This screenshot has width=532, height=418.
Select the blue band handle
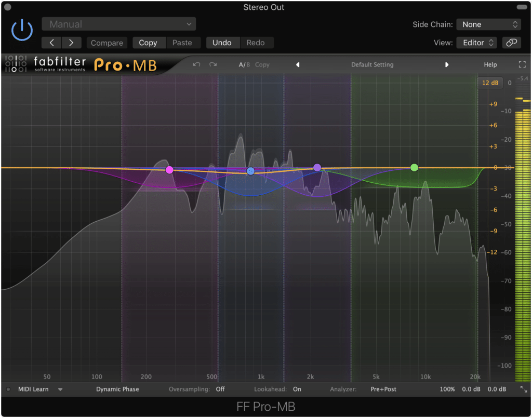tap(250, 171)
